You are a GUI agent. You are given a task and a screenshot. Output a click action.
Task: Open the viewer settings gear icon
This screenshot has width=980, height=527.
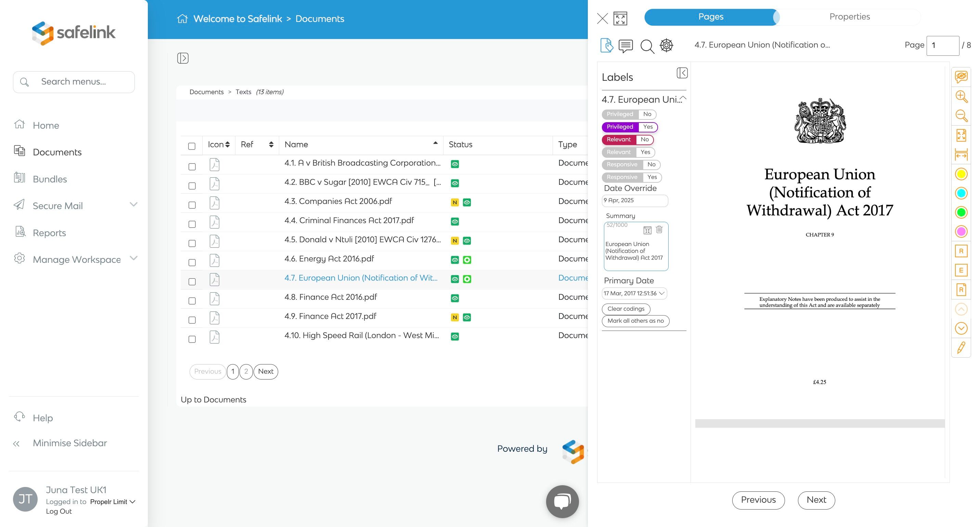point(666,45)
